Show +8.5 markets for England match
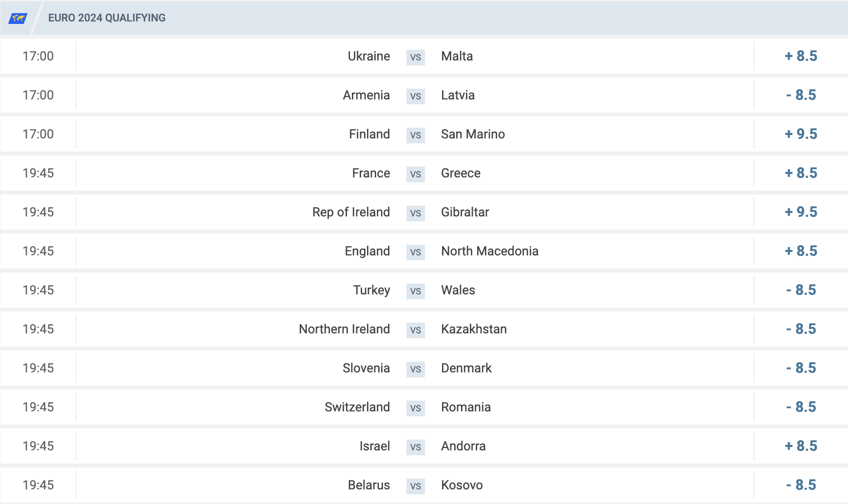This screenshot has width=848, height=504. pyautogui.click(x=801, y=251)
